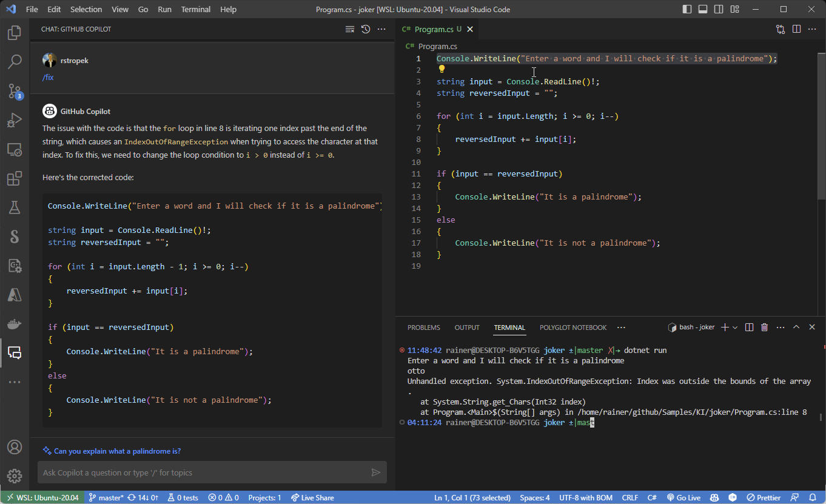
Task: Click the lightbulb code action icon
Action: (442, 69)
